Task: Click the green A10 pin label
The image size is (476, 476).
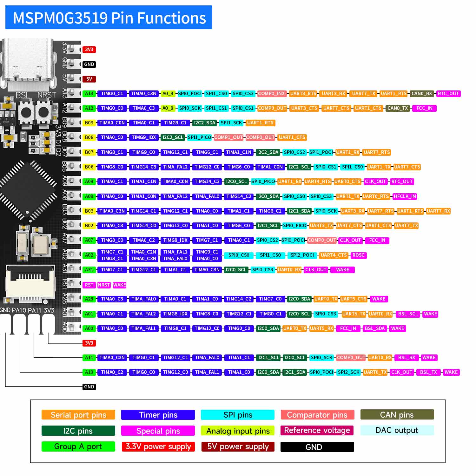Action: (89, 372)
